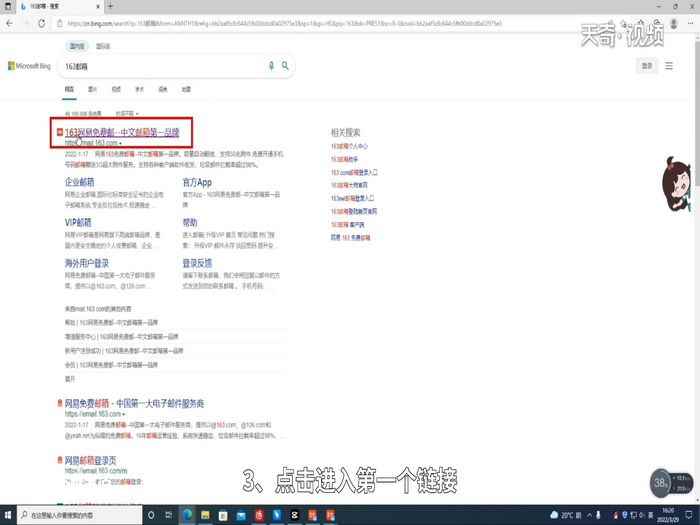The height and width of the screenshot is (525, 700).
Task: Open the 帮助 sitelink
Action: pos(190,222)
